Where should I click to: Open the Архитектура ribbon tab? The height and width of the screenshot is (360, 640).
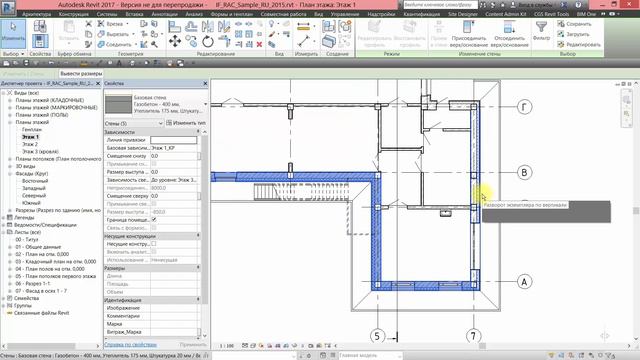(x=37, y=14)
